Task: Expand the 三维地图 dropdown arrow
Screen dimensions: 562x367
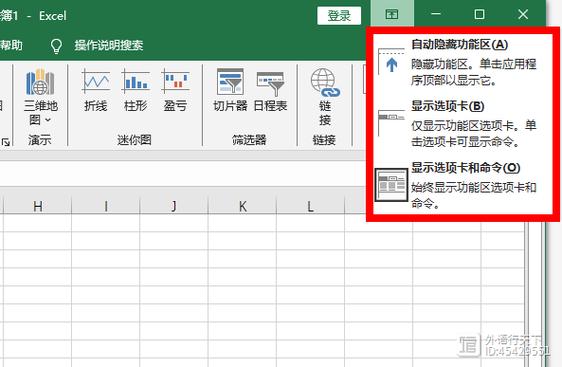Action: pos(48,120)
